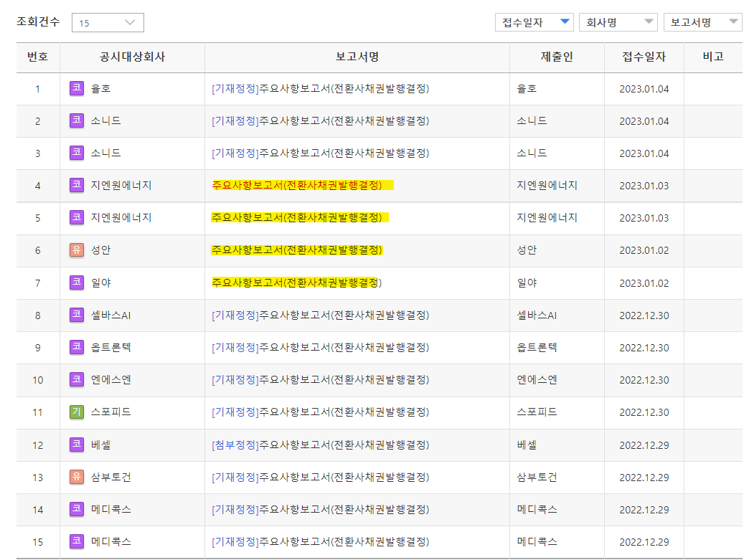Open the highlighted 지엔원에너지 report link
This screenshot has width=744, height=560.
(298, 186)
